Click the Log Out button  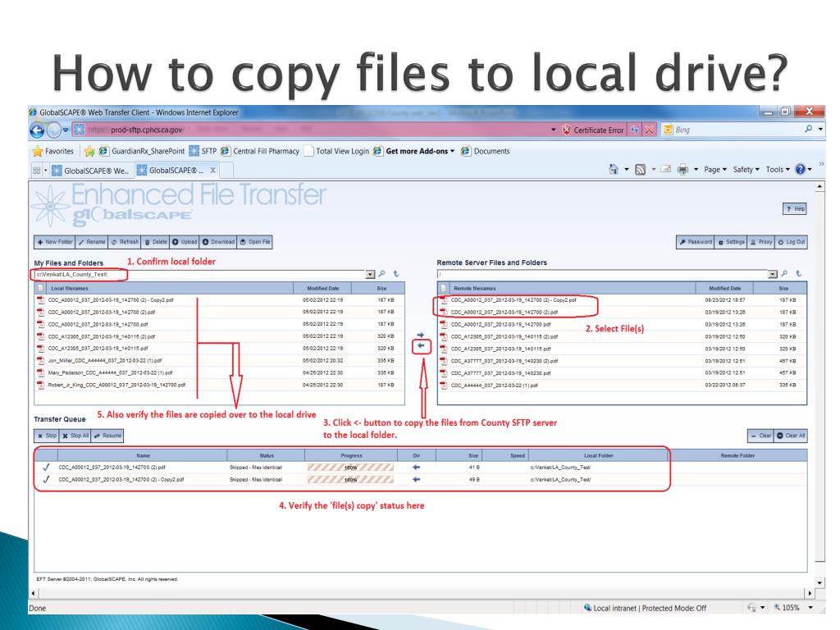[792, 242]
